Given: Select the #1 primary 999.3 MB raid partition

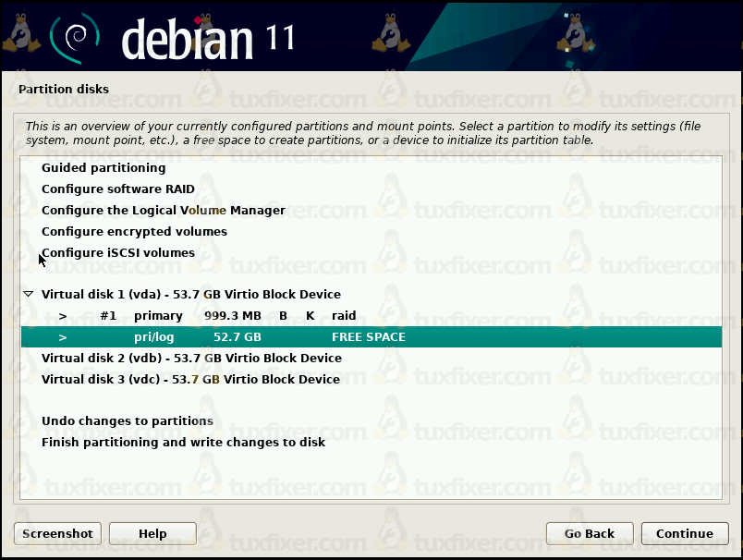Looking at the screenshot, I should tap(227, 316).
